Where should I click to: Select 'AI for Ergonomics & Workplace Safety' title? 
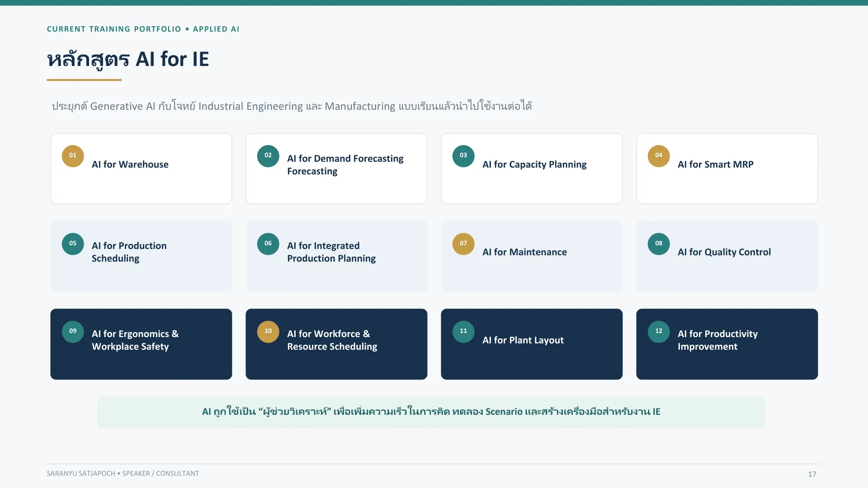coord(135,340)
